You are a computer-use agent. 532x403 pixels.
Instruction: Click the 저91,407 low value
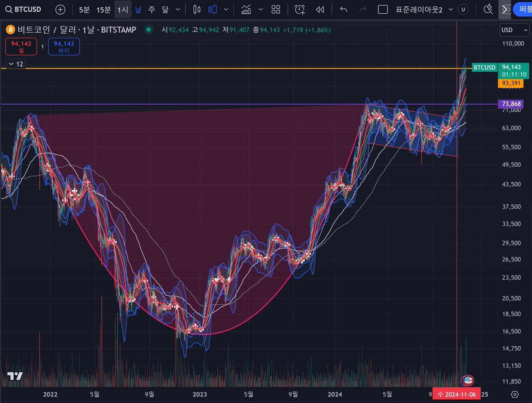(236, 30)
